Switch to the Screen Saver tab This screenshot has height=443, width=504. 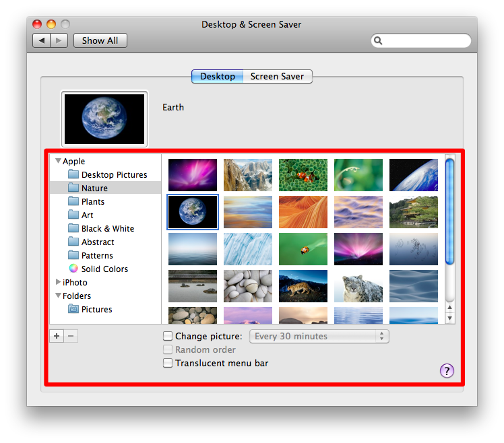coord(277,76)
